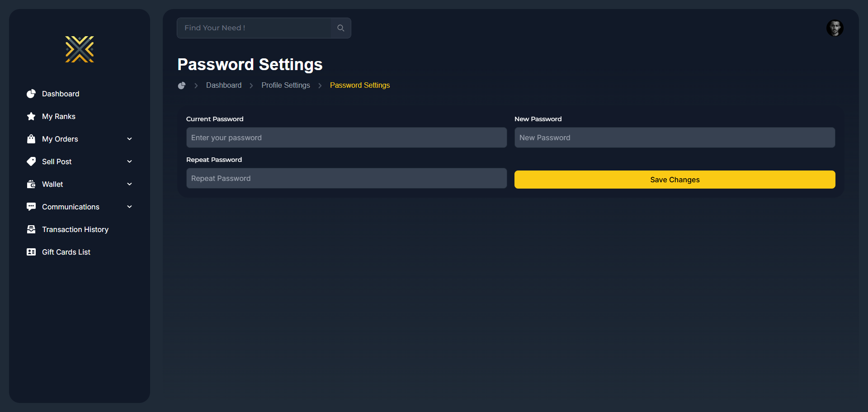Click the My Orders shopping bag icon
The width and height of the screenshot is (868, 412).
31,139
